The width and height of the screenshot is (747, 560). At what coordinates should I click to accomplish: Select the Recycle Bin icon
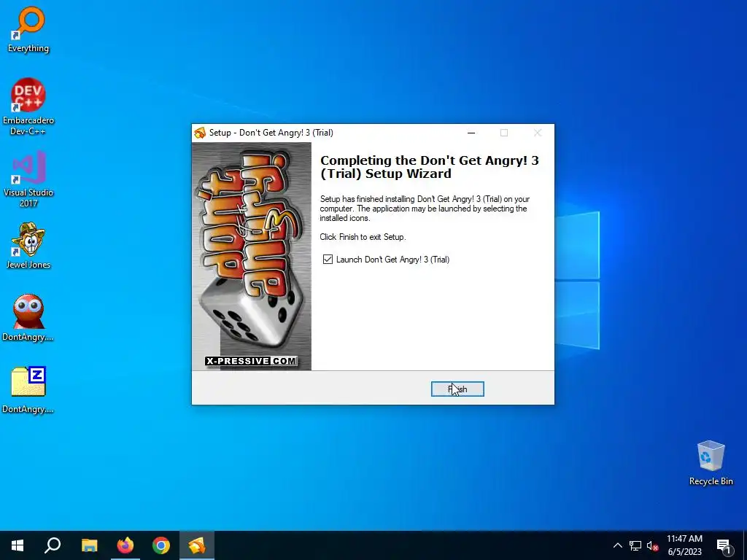(711, 463)
